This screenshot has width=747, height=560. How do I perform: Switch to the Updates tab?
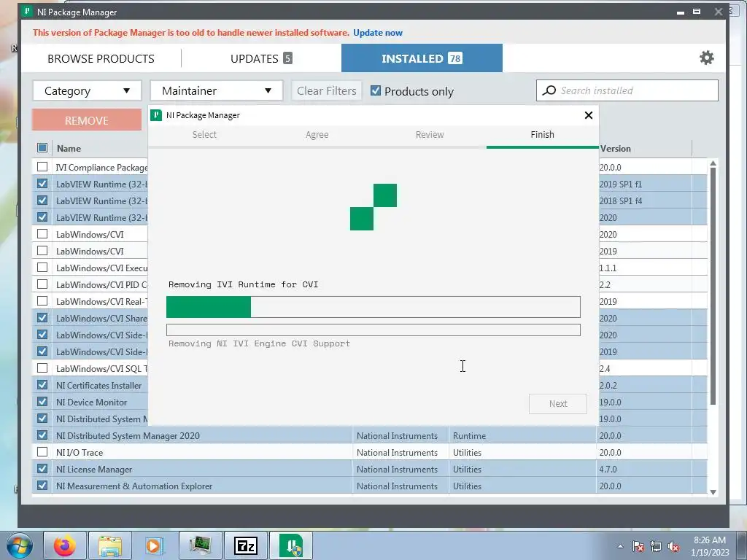pos(261,58)
